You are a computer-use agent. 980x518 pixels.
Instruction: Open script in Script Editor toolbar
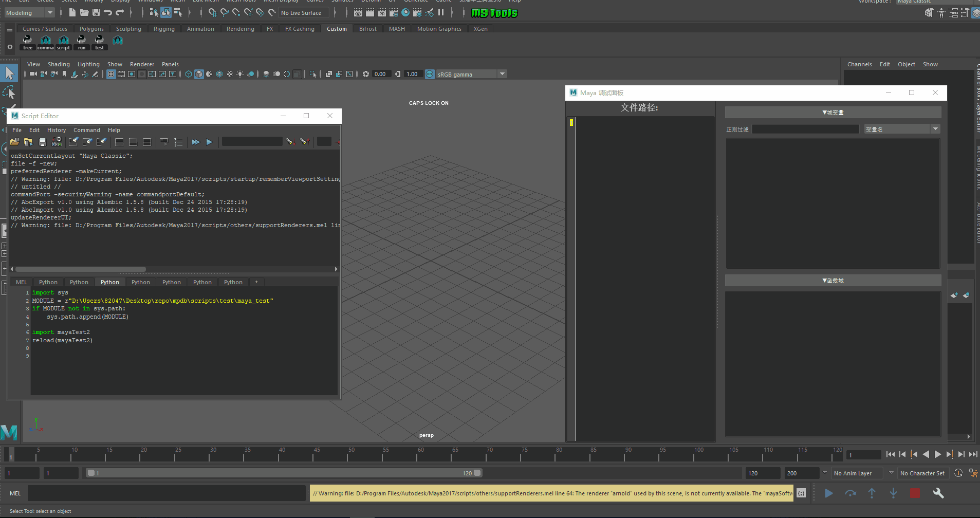click(x=14, y=141)
